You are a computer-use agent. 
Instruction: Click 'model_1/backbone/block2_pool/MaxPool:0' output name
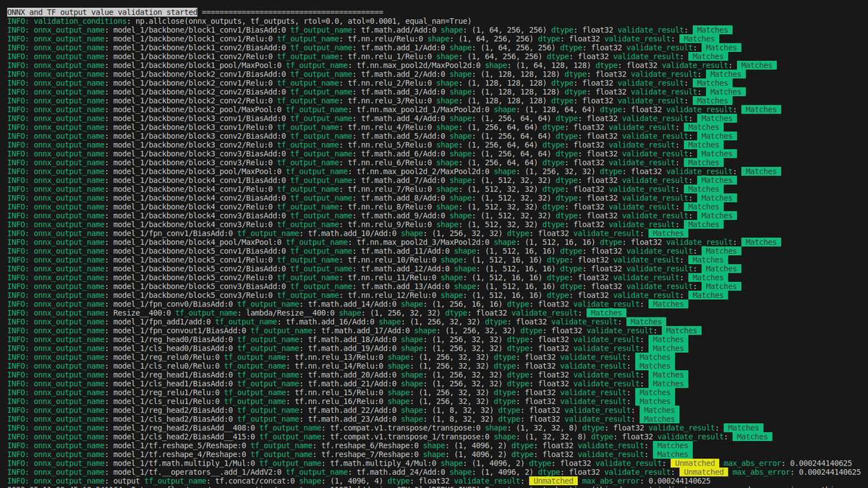point(197,110)
